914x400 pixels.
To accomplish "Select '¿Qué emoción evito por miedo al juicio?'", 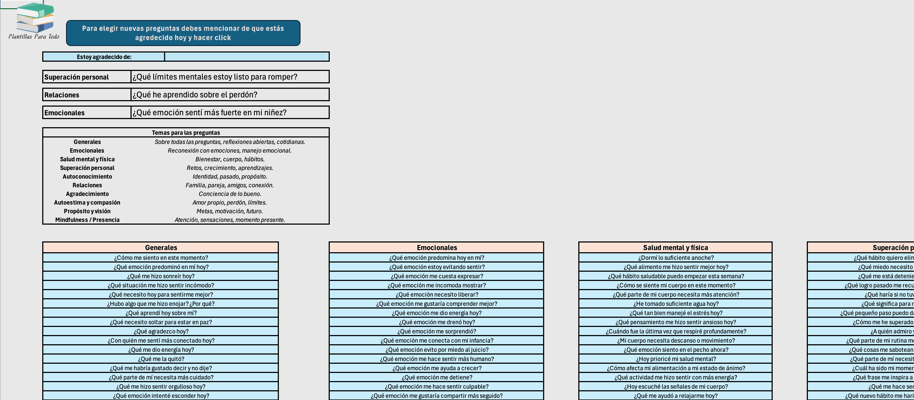I will (x=437, y=350).
